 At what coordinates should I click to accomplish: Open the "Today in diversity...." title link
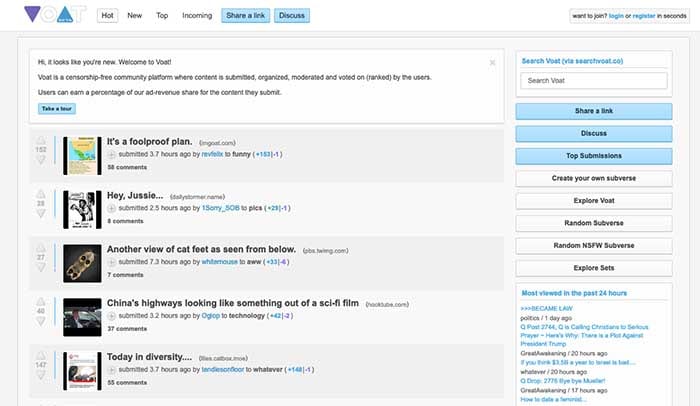click(x=149, y=357)
